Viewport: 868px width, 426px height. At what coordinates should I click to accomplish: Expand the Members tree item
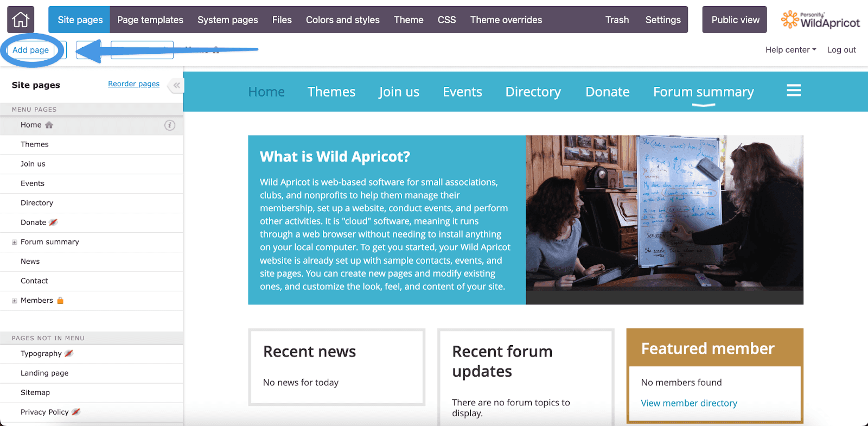(x=15, y=301)
